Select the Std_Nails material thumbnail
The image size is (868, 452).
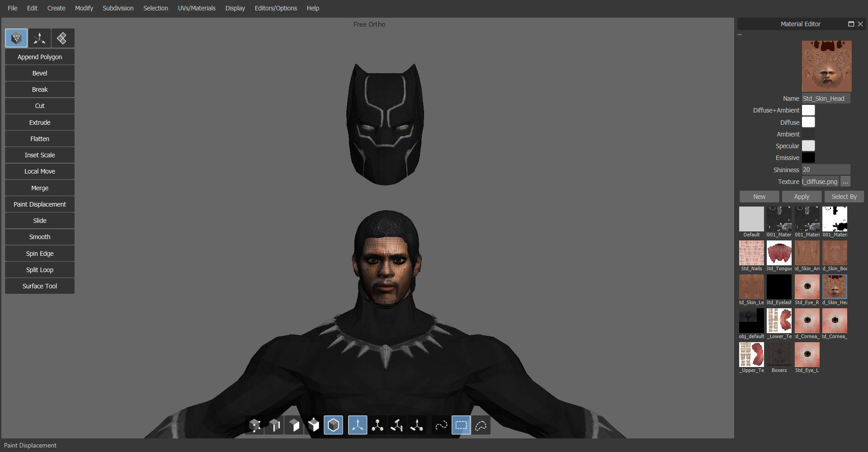point(751,253)
